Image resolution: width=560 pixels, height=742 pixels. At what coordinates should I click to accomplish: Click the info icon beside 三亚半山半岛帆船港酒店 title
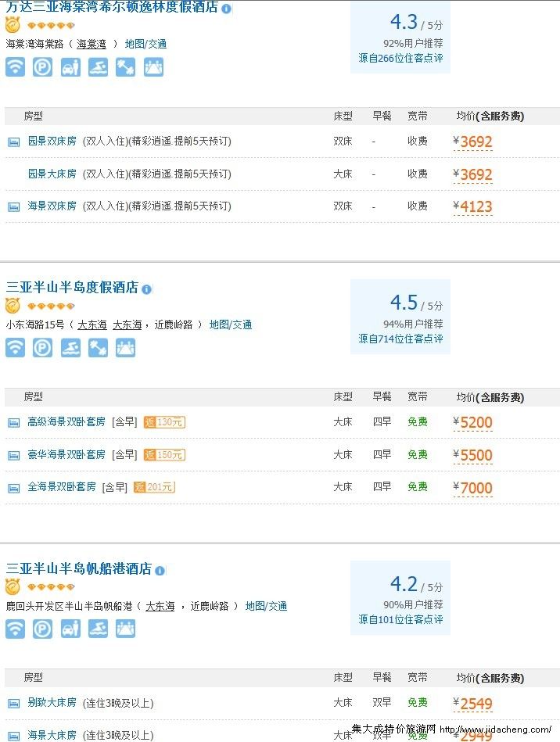tap(160, 570)
